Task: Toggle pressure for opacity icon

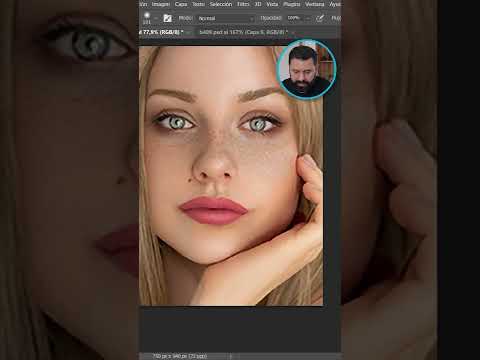Action: (x=320, y=18)
